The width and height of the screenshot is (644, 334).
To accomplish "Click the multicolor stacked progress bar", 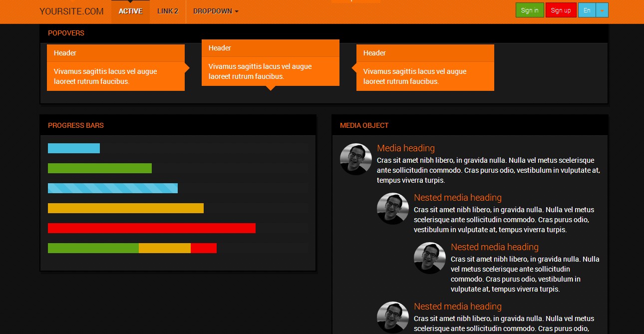I will click(x=132, y=248).
